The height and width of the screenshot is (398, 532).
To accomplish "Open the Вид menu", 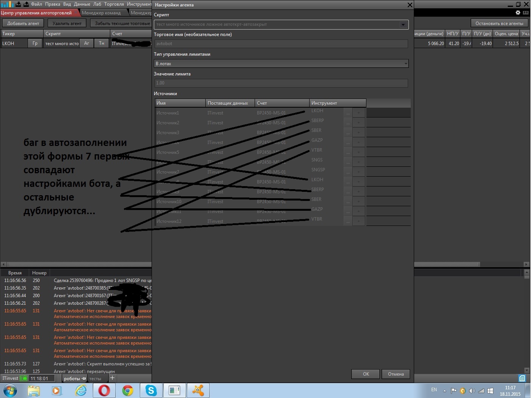I will [x=67, y=4].
